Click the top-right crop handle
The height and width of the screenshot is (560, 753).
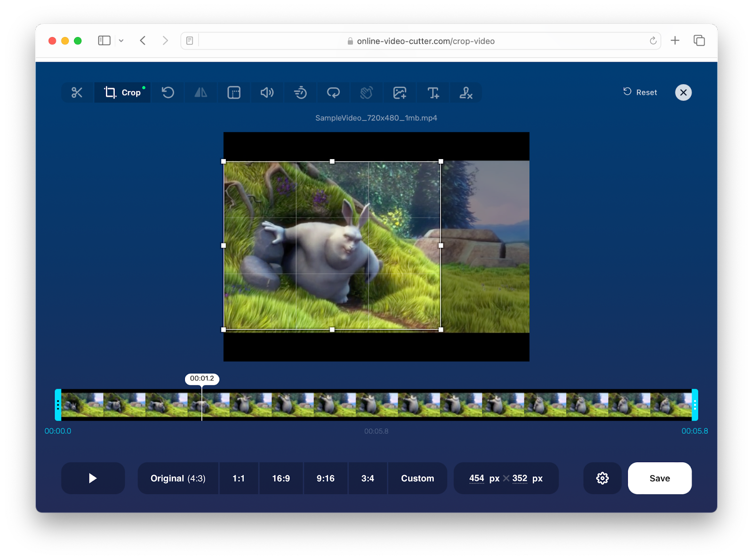click(441, 161)
